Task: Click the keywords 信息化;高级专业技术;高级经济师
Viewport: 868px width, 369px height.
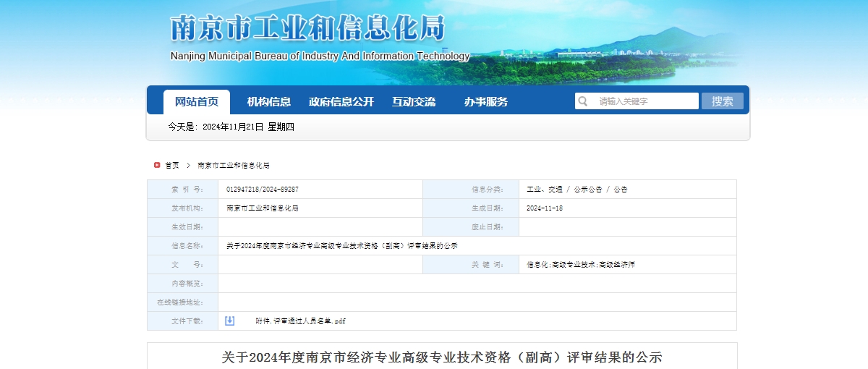Action: click(581, 265)
